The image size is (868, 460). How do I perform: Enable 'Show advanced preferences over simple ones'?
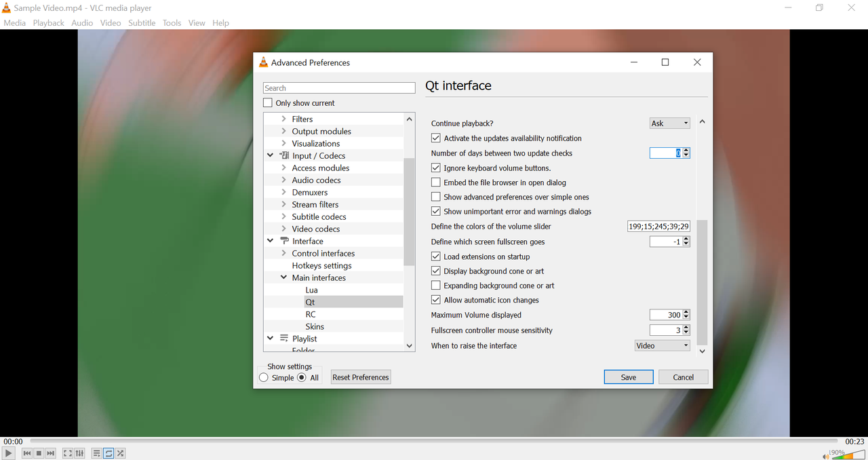436,197
